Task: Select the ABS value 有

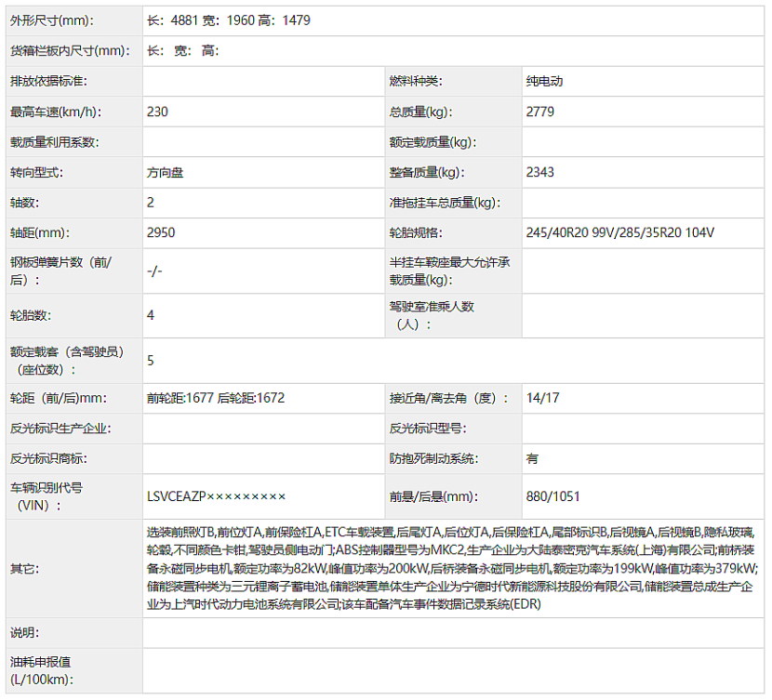Action: (532, 459)
